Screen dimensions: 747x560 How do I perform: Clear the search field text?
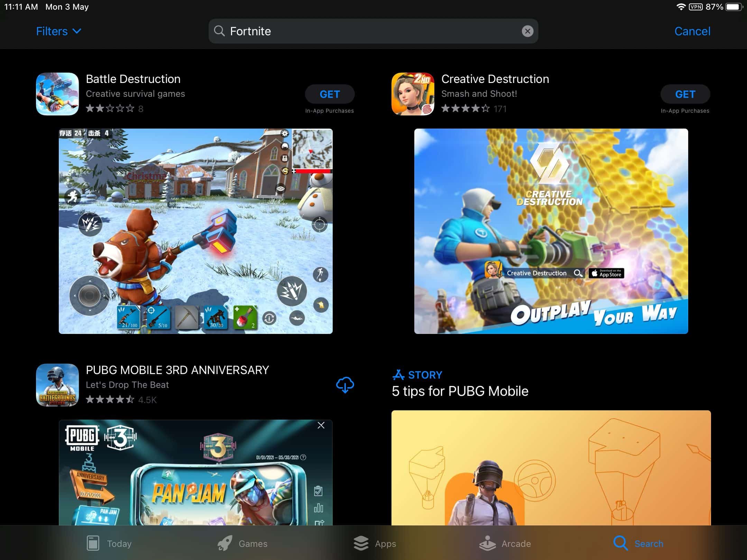tap(527, 31)
